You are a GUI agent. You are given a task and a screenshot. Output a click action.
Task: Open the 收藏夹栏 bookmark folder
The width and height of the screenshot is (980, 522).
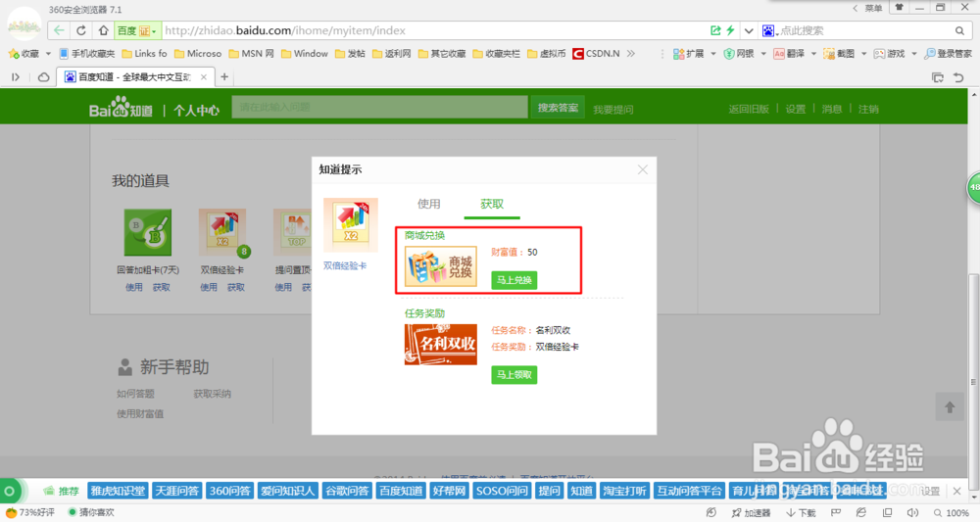[x=497, y=54]
